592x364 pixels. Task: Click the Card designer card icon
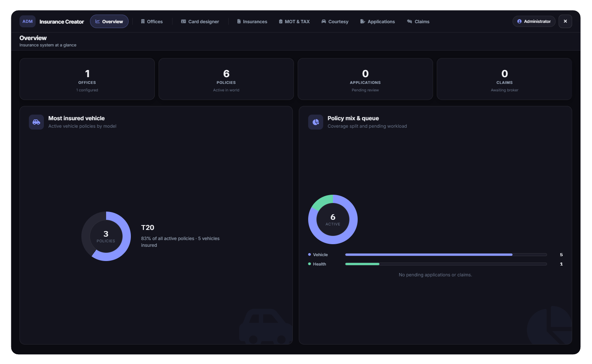tap(183, 21)
